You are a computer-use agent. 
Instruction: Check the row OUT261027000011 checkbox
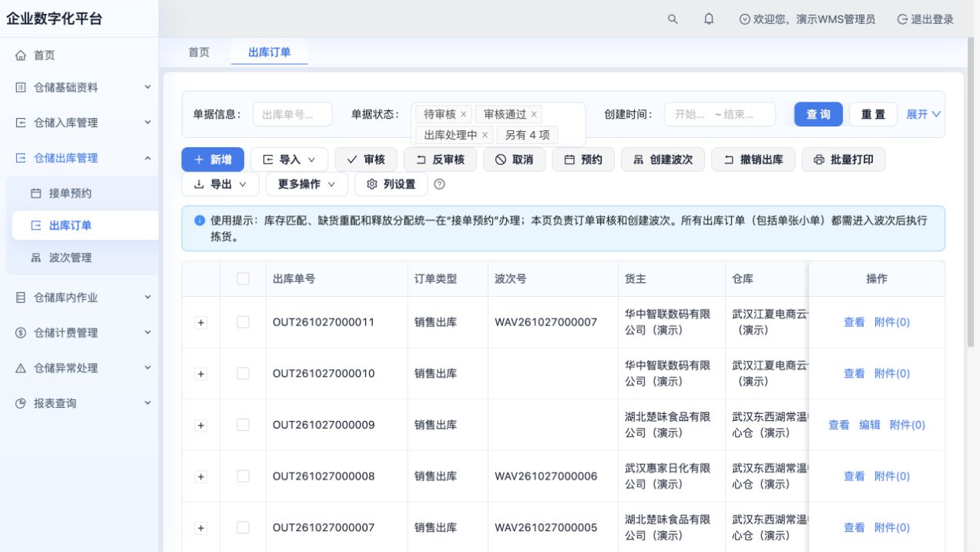(x=243, y=322)
